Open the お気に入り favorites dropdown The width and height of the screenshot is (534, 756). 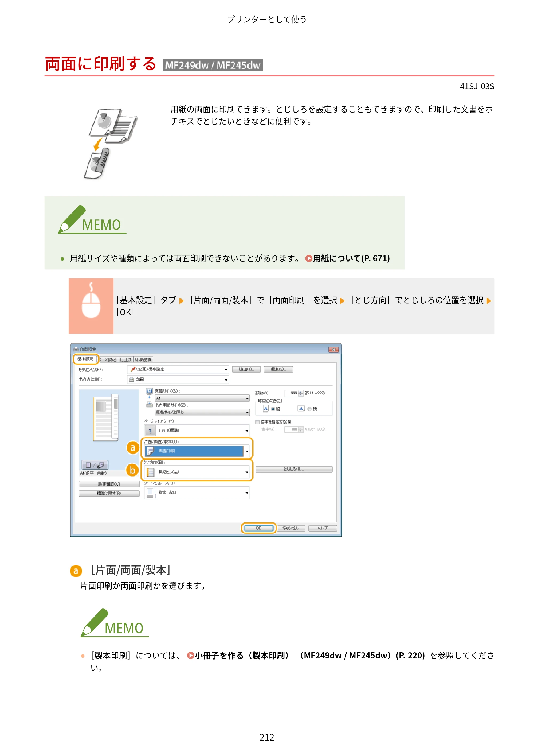point(178,369)
